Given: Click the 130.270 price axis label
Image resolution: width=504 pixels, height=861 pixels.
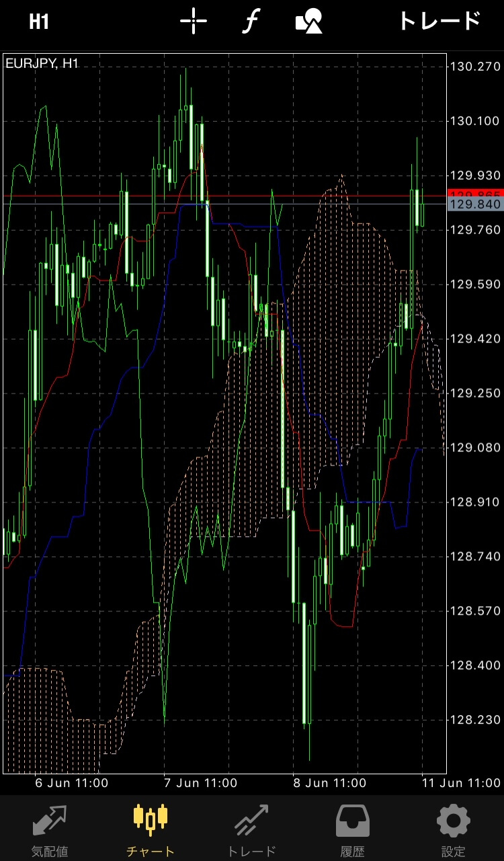Looking at the screenshot, I should click(x=475, y=67).
